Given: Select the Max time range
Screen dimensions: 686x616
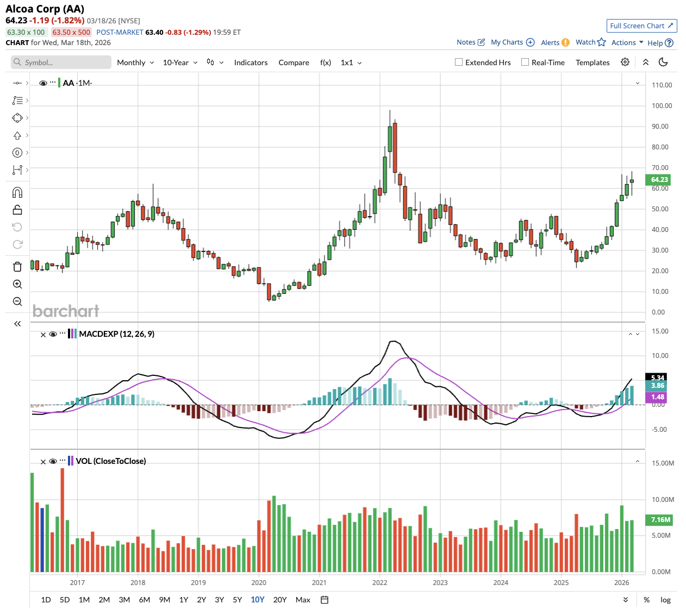Looking at the screenshot, I should [x=303, y=600].
